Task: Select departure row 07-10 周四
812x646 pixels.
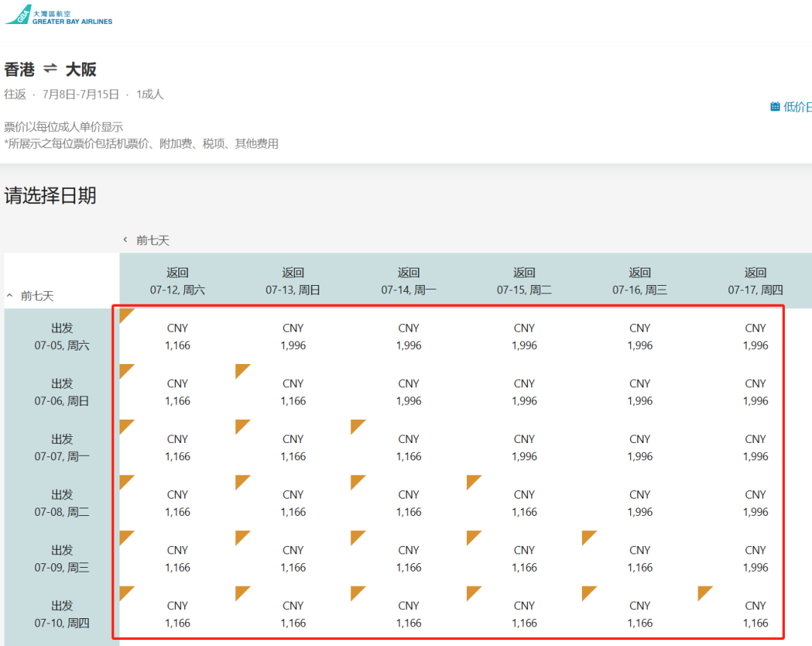Action: tap(62, 614)
